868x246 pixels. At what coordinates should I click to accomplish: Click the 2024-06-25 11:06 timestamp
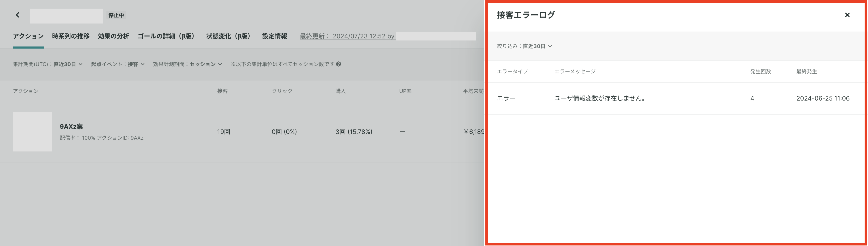823,98
